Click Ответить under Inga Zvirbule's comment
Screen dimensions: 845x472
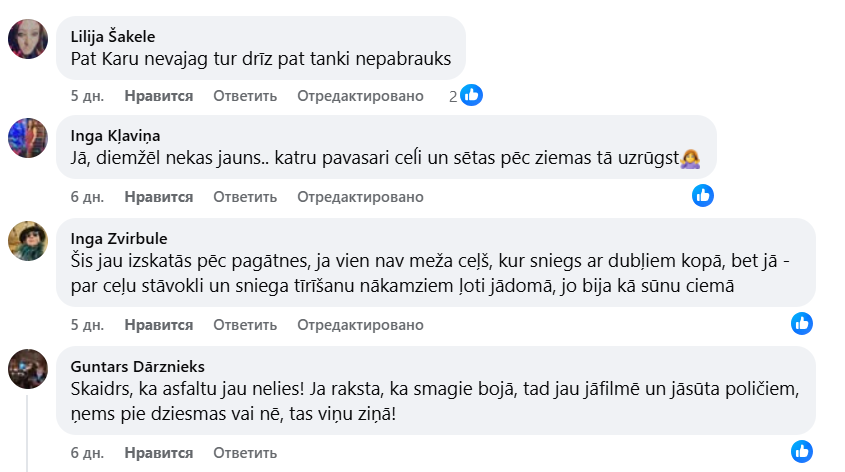tap(244, 325)
